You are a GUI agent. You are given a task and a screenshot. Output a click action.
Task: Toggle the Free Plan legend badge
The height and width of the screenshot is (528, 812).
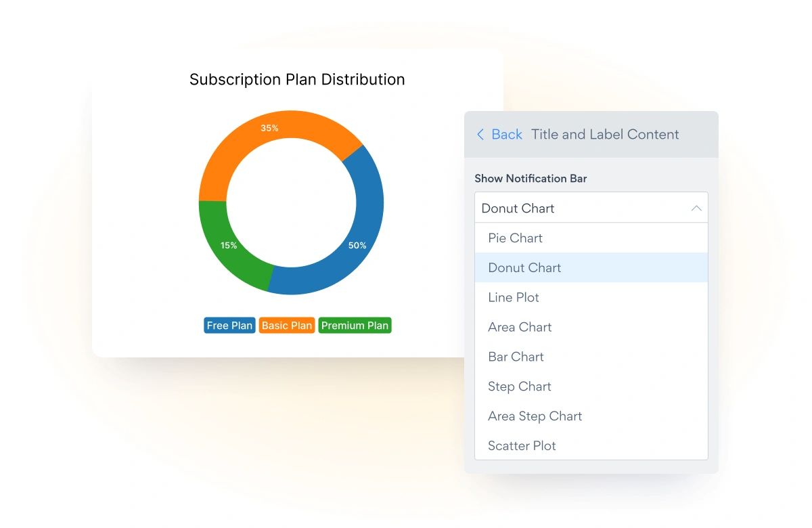(229, 326)
